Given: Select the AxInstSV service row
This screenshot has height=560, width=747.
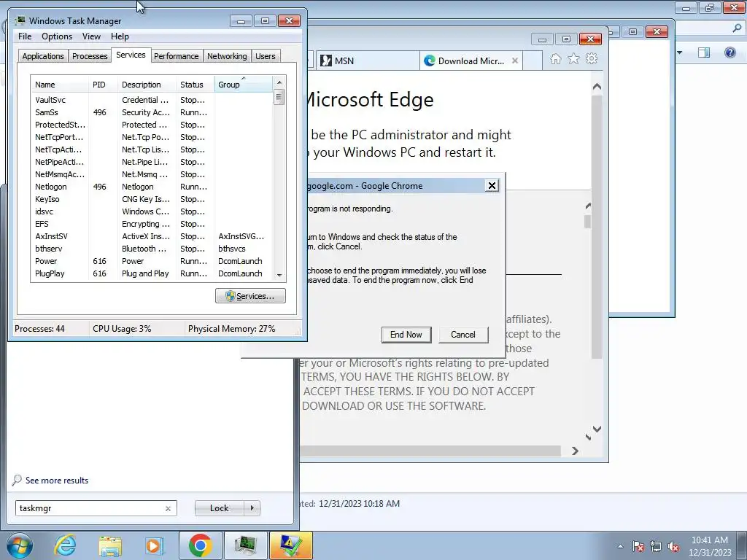Looking at the screenshot, I should [x=152, y=236].
